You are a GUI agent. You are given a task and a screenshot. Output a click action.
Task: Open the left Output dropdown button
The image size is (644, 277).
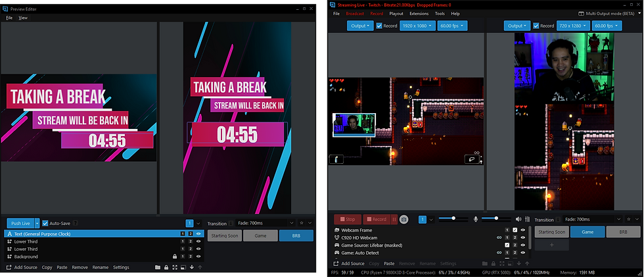coord(360,26)
